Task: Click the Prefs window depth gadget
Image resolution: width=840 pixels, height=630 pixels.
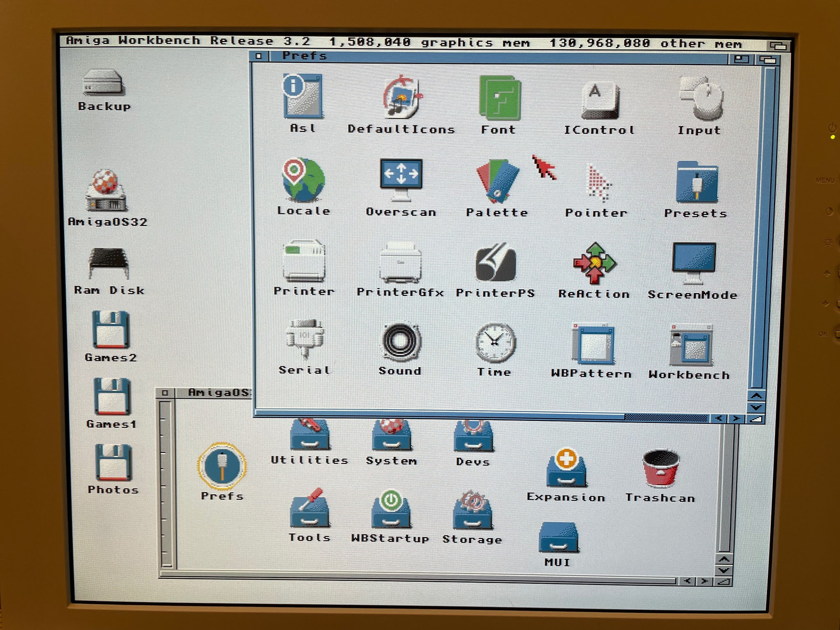Action: point(767,60)
